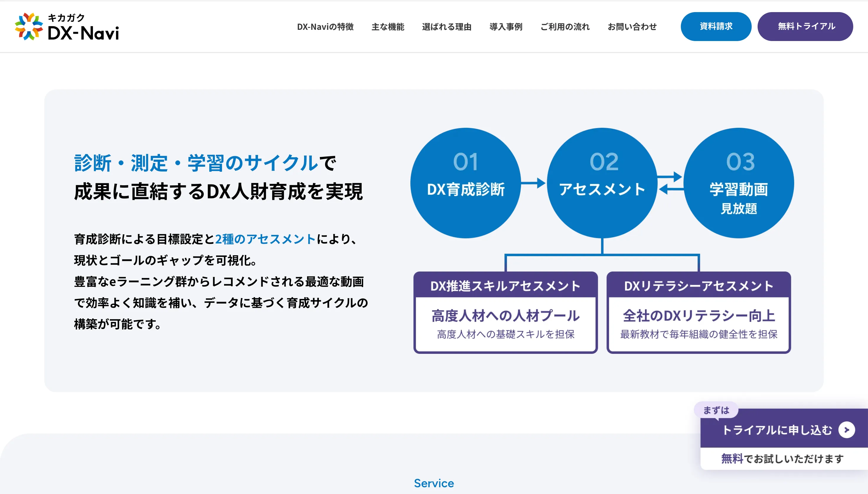Viewport: 868px width, 494px height.
Task: Click the blue 資料請求 button
Action: click(716, 27)
